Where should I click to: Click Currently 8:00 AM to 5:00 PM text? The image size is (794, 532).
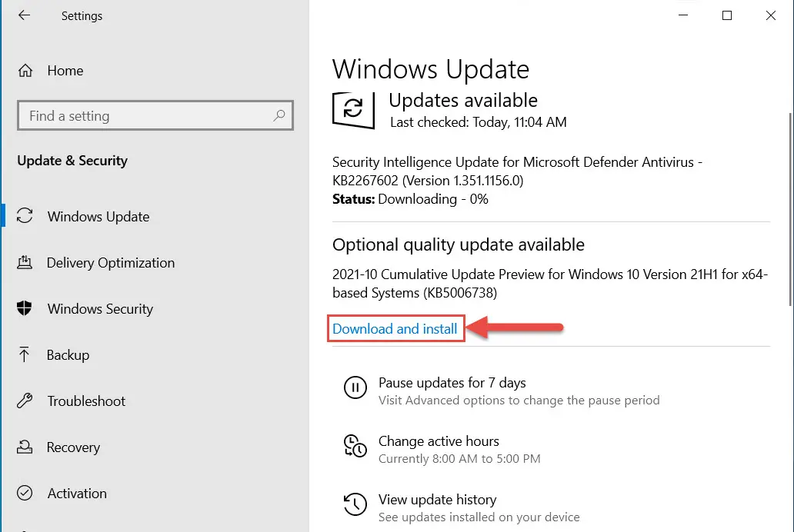pyautogui.click(x=459, y=459)
